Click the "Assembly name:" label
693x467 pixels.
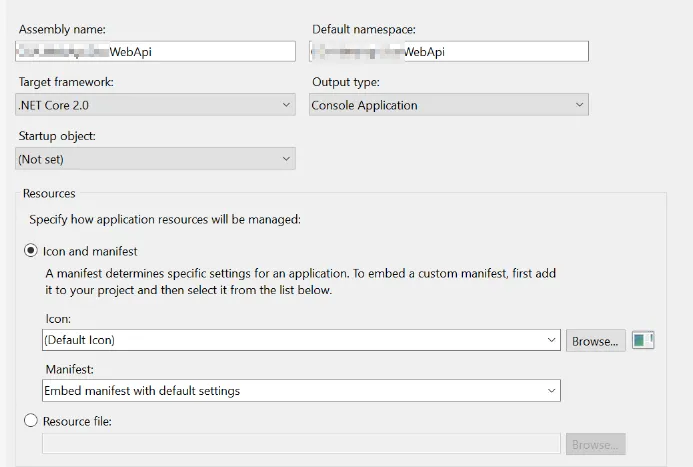pos(62,29)
